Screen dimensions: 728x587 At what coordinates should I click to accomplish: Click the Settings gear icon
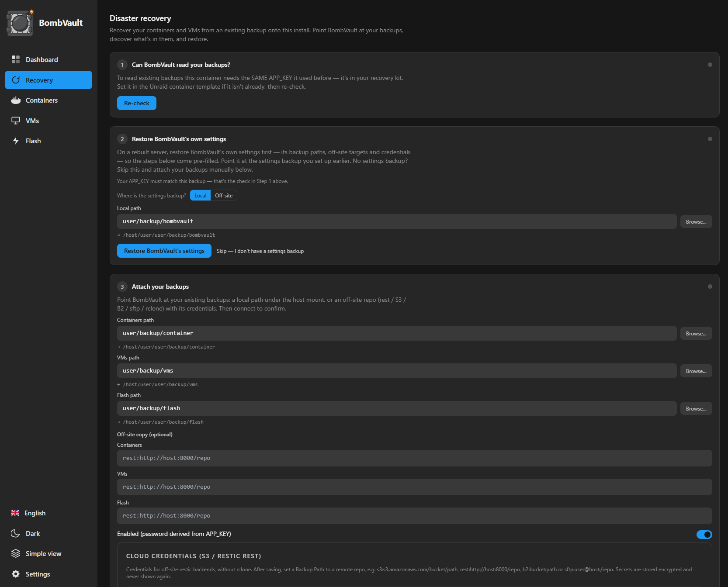pos(16,574)
